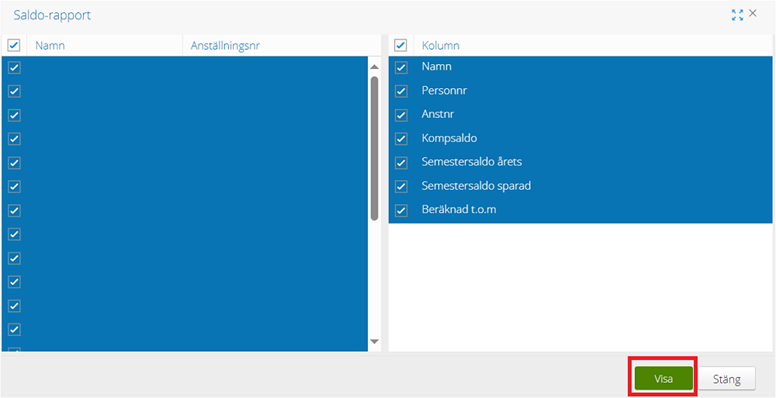776x398 pixels.
Task: Uncheck the Kompsaldo column checkbox
Action: [401, 139]
